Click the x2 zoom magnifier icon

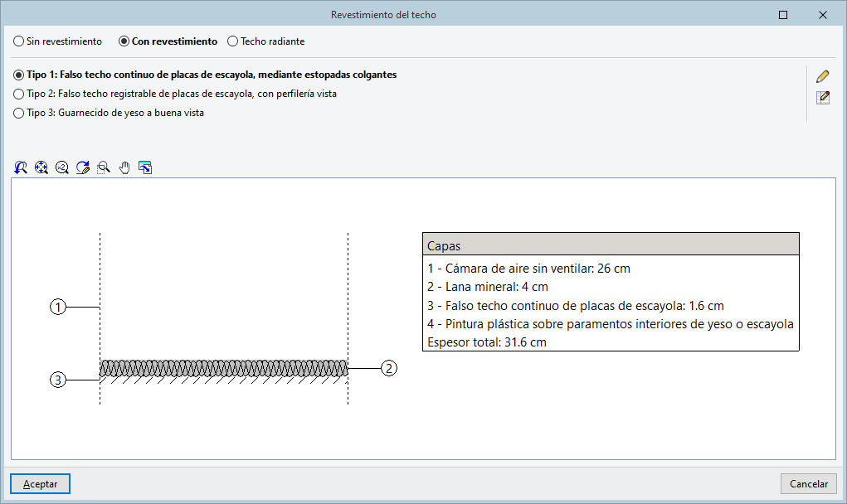(x=61, y=167)
